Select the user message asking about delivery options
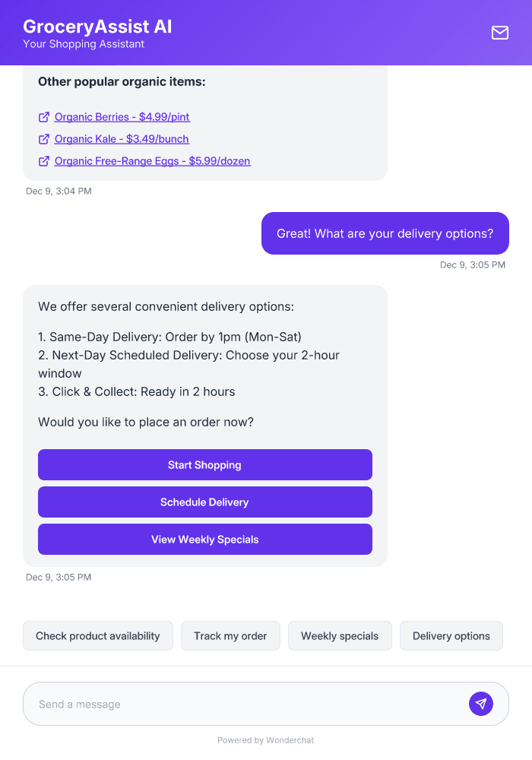The height and width of the screenshot is (760, 532). click(385, 233)
